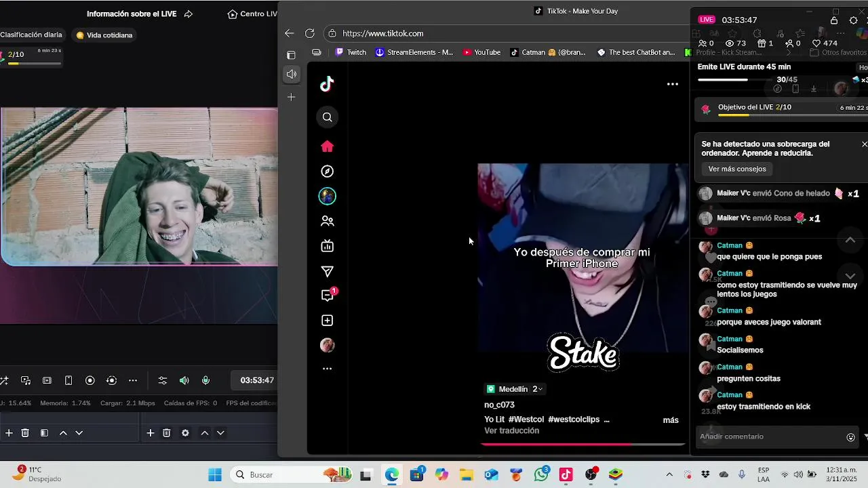Open chat overlay settings gear
Screen dimensions: 868x488
pyautogui.click(x=853, y=20)
